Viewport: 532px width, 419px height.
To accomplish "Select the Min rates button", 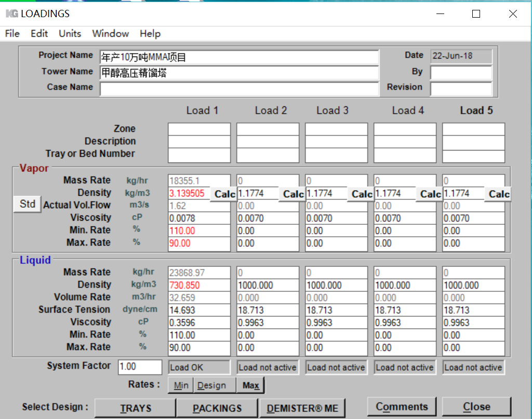I will [181, 385].
